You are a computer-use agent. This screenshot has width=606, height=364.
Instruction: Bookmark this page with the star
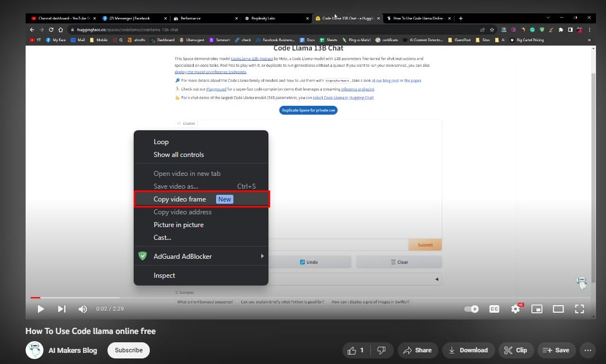click(x=492, y=29)
